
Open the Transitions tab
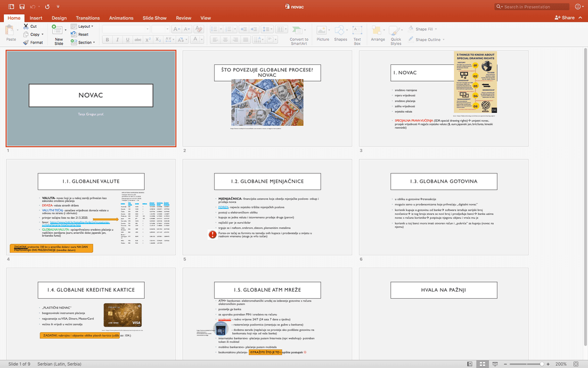[x=88, y=18]
